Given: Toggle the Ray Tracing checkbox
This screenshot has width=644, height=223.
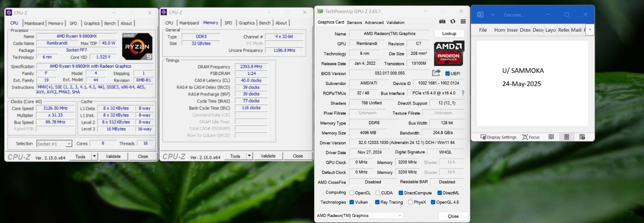Looking at the screenshot, I should [377, 202].
